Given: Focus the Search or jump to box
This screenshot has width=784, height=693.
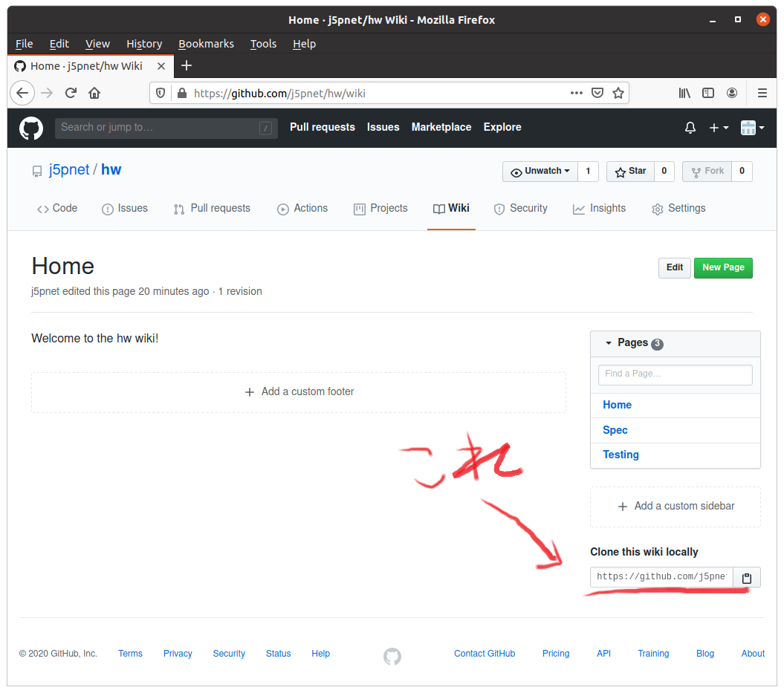Looking at the screenshot, I should tap(166, 128).
